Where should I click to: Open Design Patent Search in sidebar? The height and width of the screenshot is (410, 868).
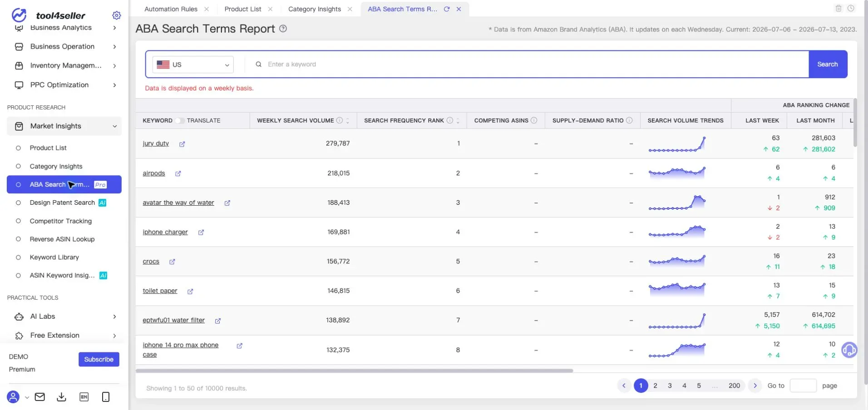click(x=62, y=203)
